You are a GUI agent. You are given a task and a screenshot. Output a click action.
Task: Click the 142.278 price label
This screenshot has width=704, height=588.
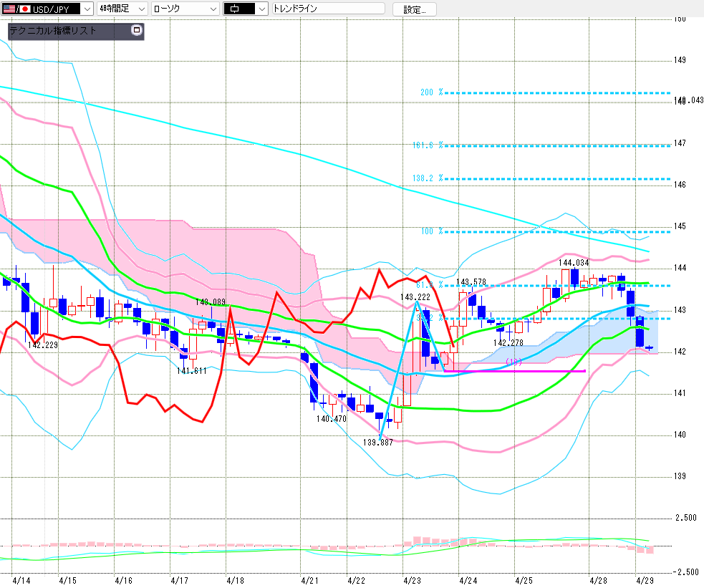click(x=508, y=343)
